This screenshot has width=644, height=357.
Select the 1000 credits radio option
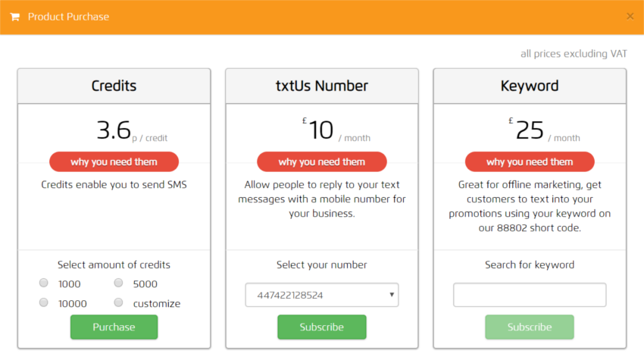44,283
